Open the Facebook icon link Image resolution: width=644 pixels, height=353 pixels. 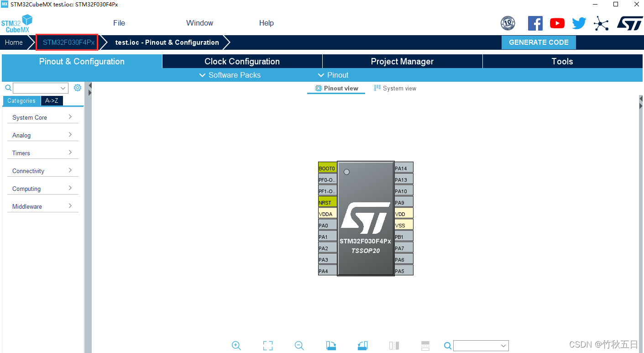[535, 23]
